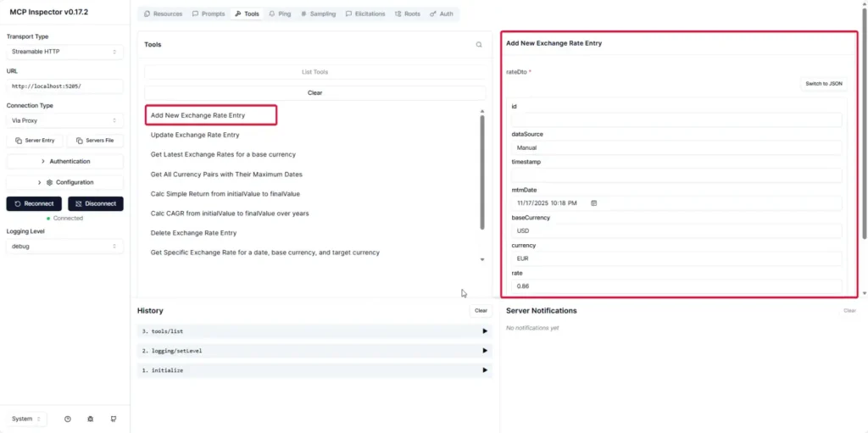Open the System theme selector
Image resolution: width=868 pixels, height=433 pixels.
tap(26, 419)
